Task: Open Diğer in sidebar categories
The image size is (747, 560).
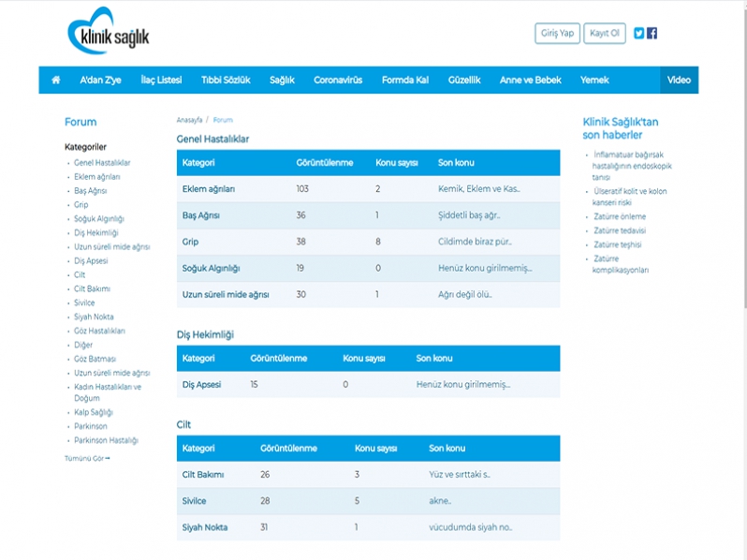Action: coord(83,345)
